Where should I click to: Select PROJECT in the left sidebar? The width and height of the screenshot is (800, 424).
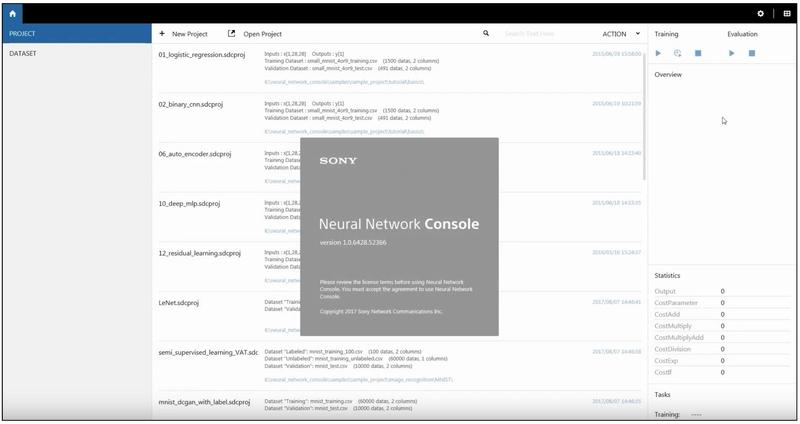tap(77, 34)
